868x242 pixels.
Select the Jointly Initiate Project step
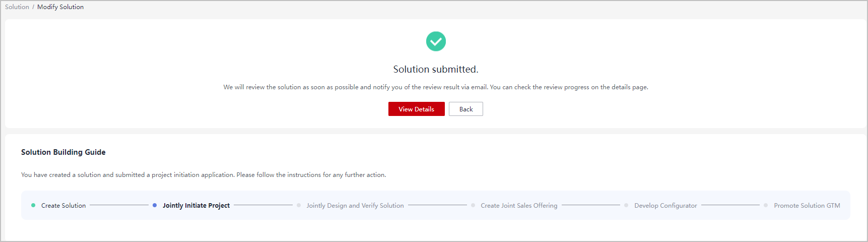196,206
